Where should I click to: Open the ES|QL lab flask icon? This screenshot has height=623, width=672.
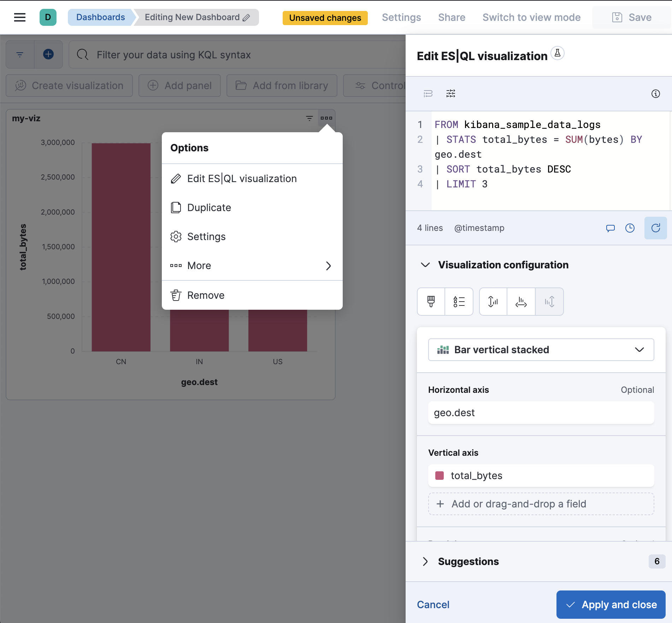tap(558, 53)
